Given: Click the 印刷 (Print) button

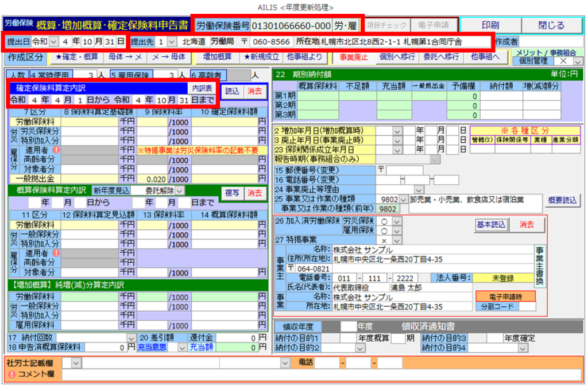Looking at the screenshot, I should pos(490,25).
